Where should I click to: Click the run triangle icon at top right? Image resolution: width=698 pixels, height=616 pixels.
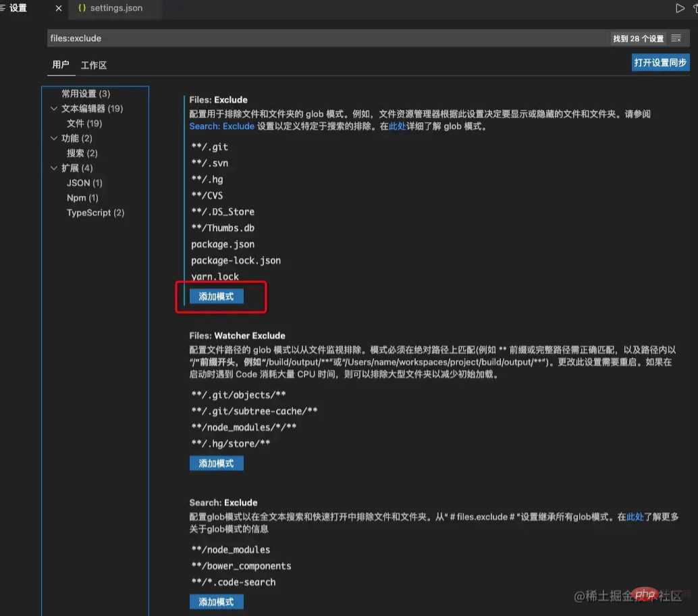pos(680,9)
